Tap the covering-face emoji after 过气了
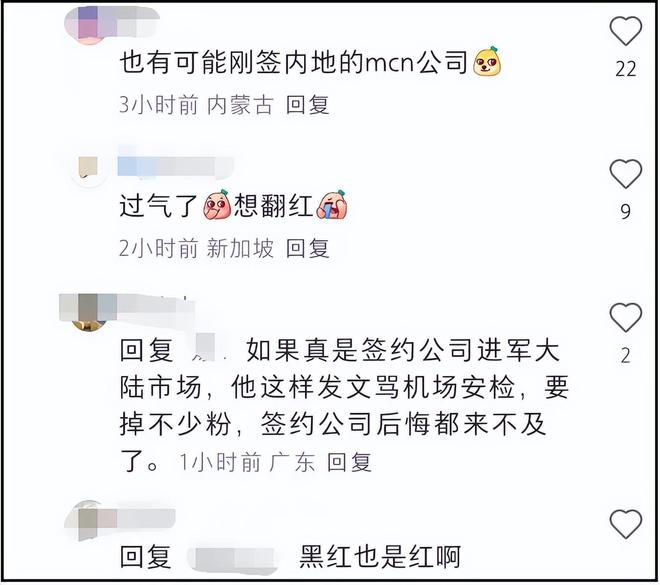This screenshot has height=585, width=660. tap(217, 205)
